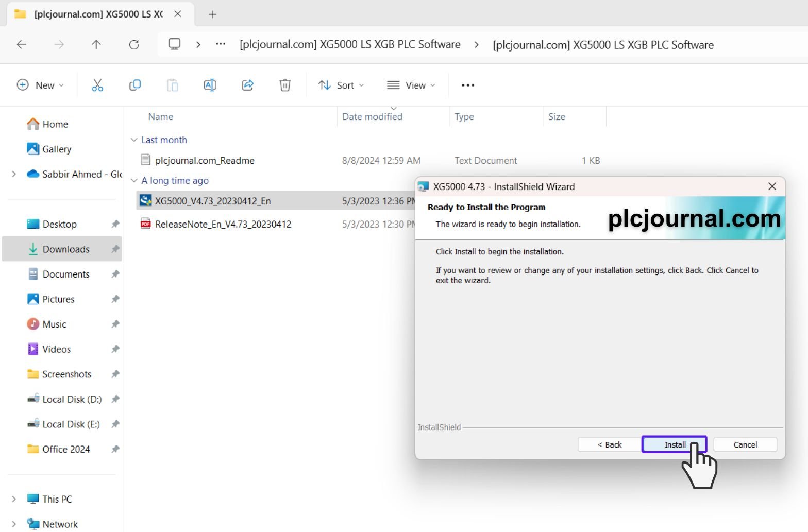The image size is (808, 532).
Task: Click the Rename icon in toolbar
Action: coord(210,85)
